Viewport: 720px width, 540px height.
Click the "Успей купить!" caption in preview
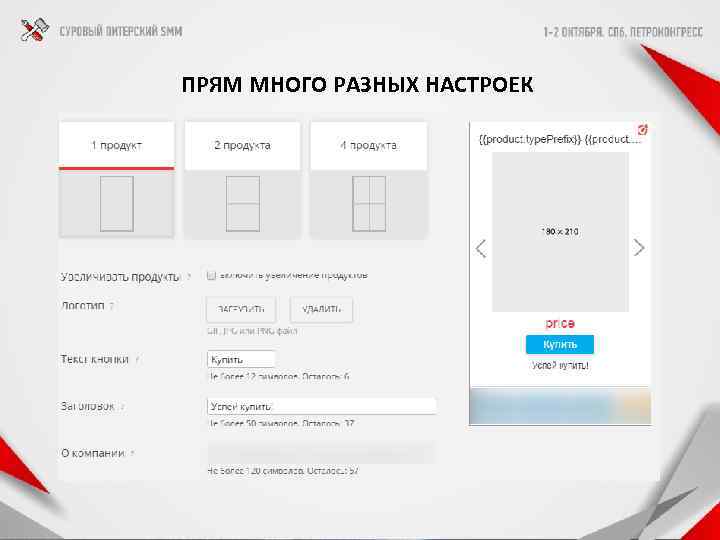point(560,366)
